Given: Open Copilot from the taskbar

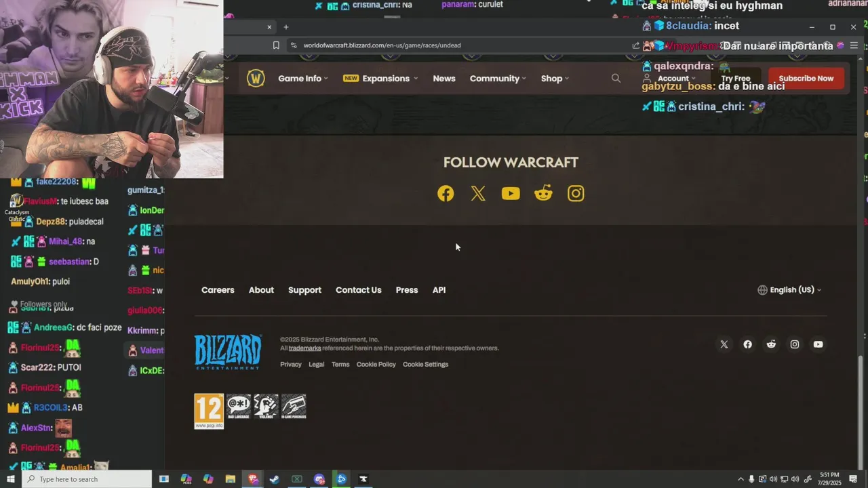Looking at the screenshot, I should (x=208, y=479).
